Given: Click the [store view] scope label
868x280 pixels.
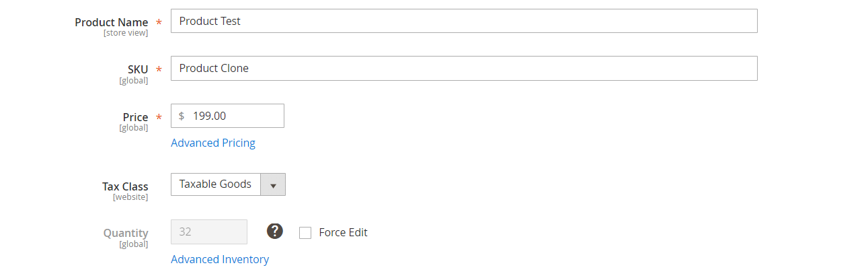Looking at the screenshot, I should [126, 33].
